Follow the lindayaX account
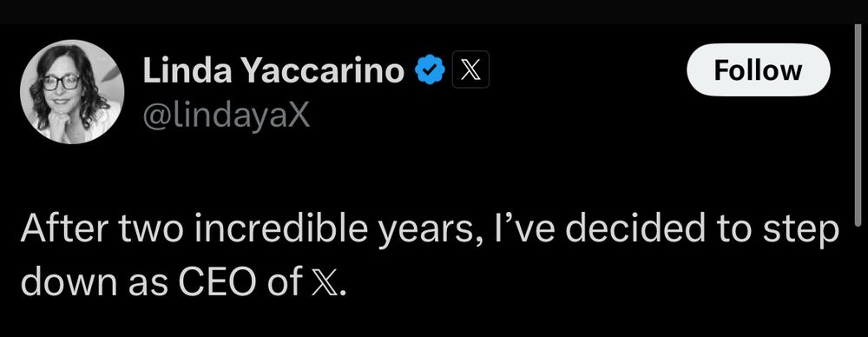This screenshot has width=868, height=337. pos(758,69)
